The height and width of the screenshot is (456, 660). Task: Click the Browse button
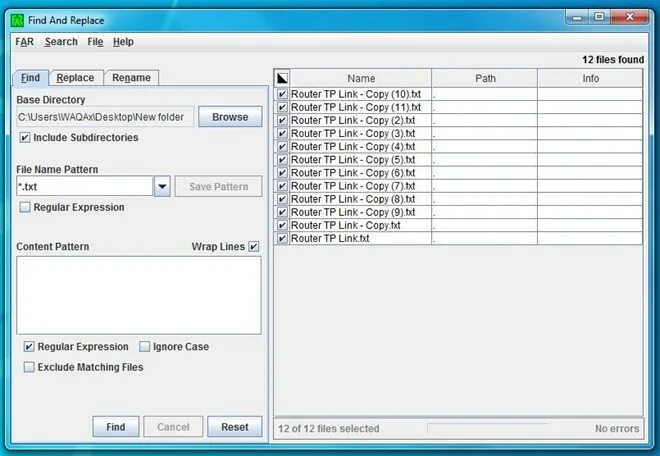[x=230, y=117]
